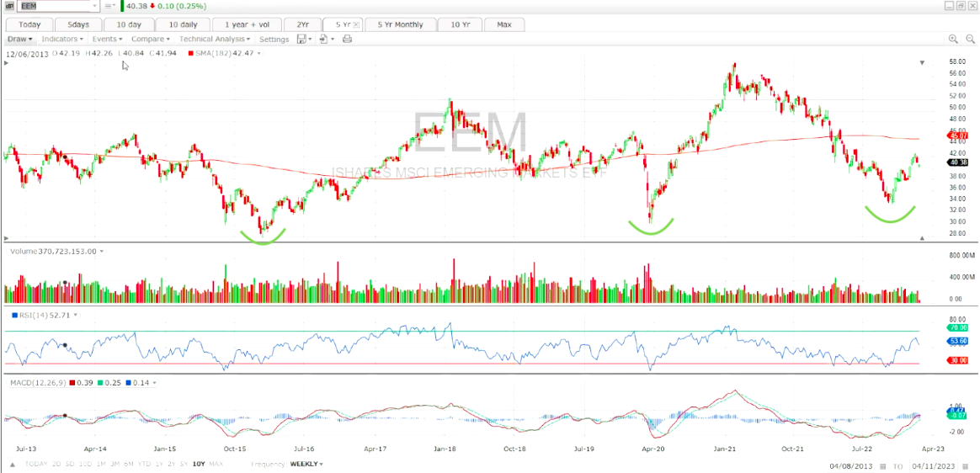Click the black 40.38 last price label
Viewport: 980px width, 473px height.
click(958, 162)
